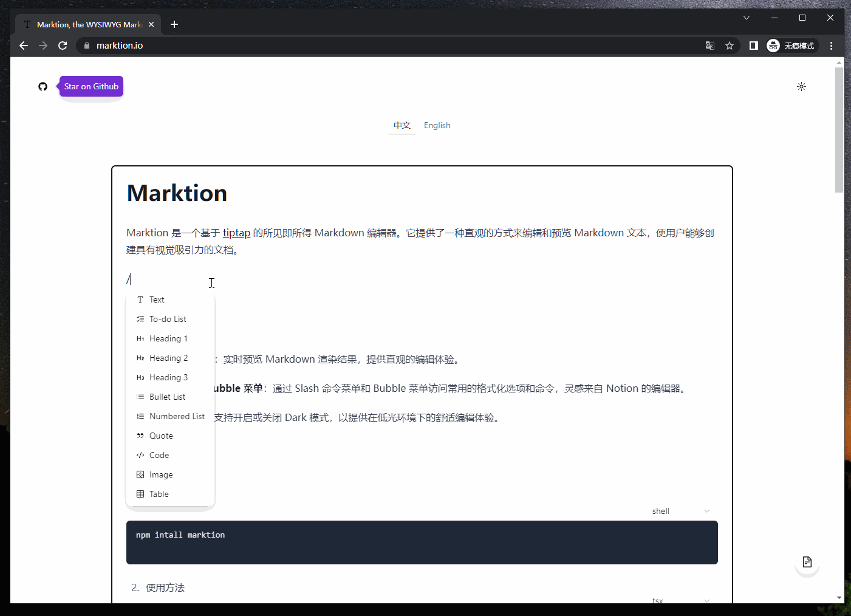Insert a Quote block from the menu
The width and height of the screenshot is (851, 616).
tap(170, 436)
